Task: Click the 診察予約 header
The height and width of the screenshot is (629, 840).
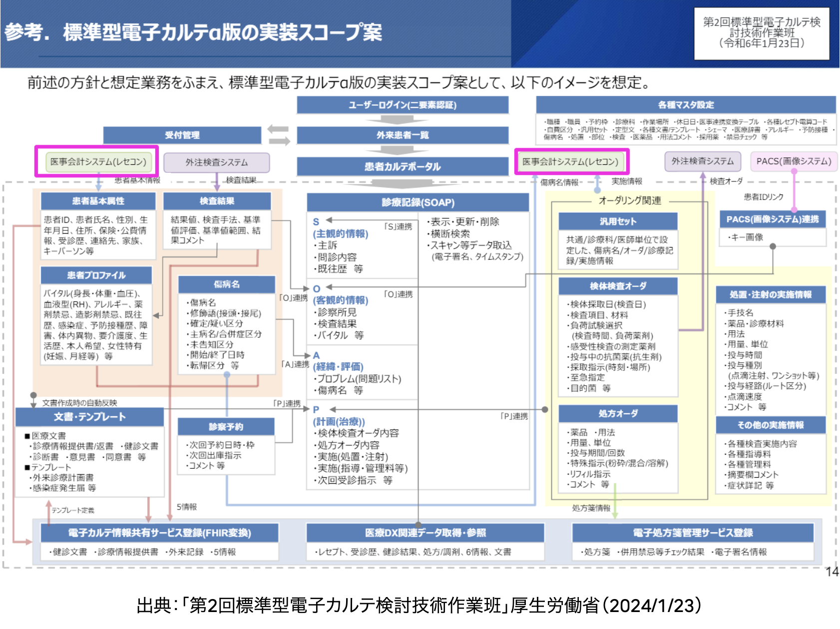Action: click(226, 427)
